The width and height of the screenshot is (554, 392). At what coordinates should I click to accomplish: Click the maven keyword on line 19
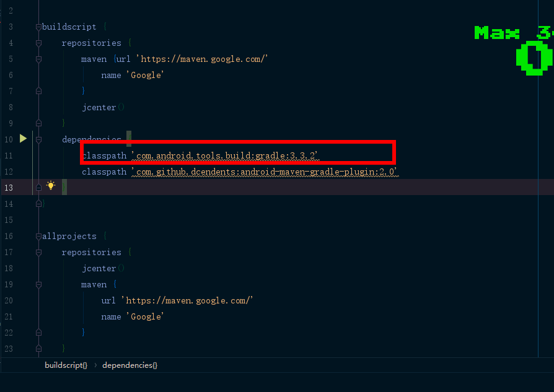pos(94,285)
